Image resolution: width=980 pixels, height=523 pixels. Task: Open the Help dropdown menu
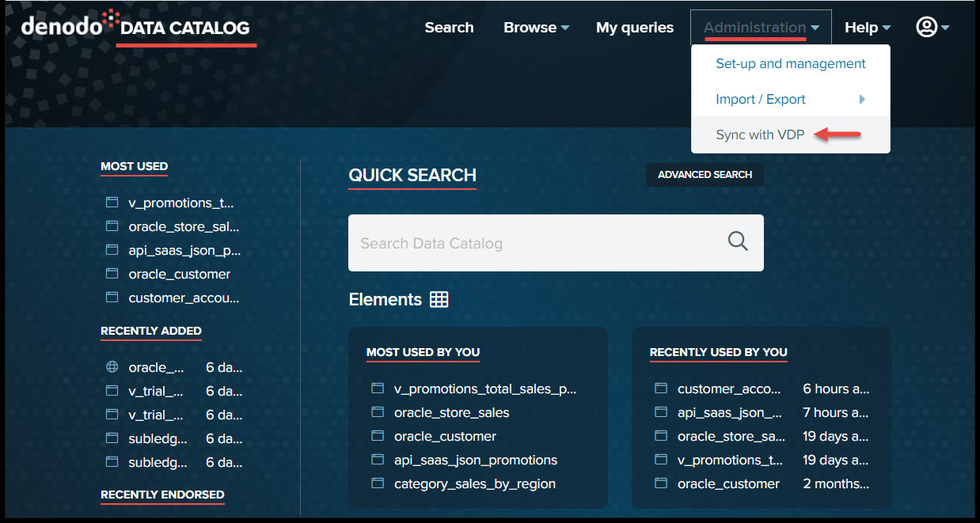pos(868,27)
